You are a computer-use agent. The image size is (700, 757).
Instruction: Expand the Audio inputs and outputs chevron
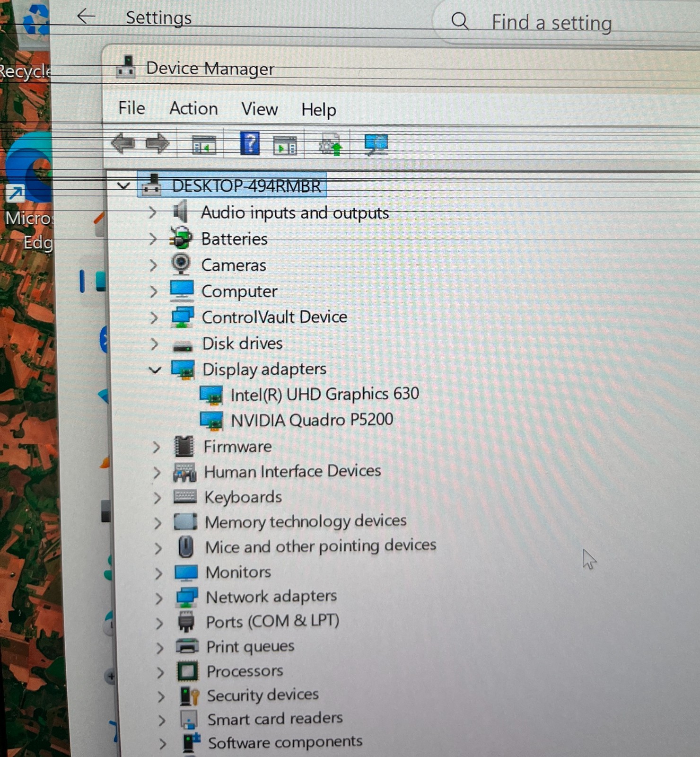tap(152, 212)
